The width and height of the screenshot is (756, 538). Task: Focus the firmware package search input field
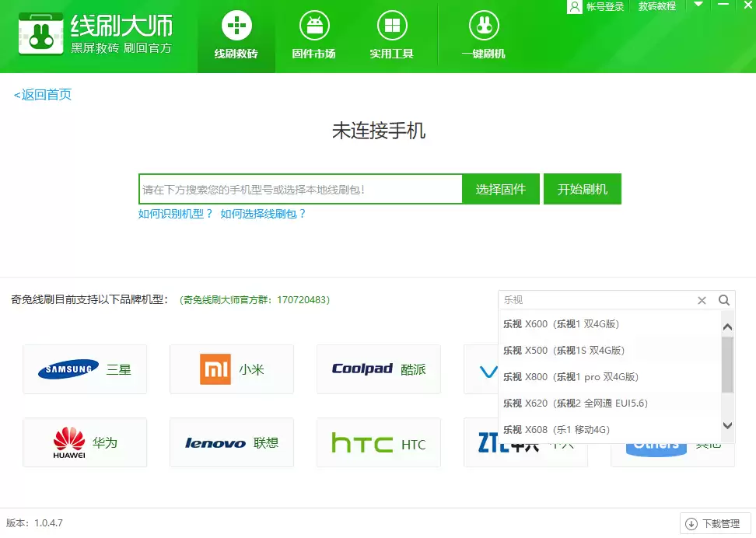(x=300, y=189)
